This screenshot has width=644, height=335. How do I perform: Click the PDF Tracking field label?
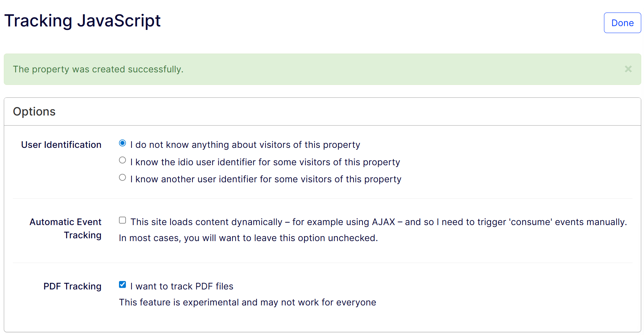[72, 286]
